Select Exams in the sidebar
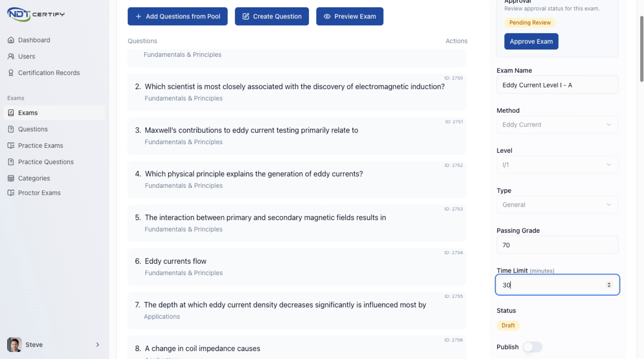The width and height of the screenshot is (644, 359). coord(54,113)
